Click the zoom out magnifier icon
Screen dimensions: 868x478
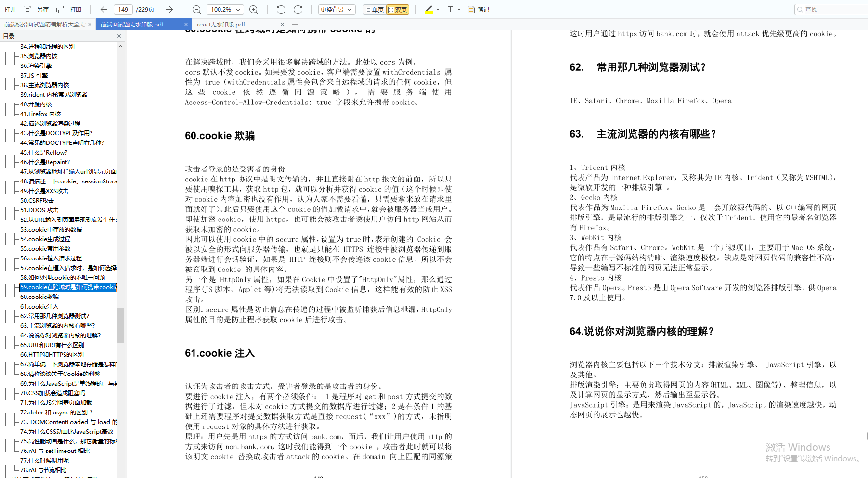(196, 10)
